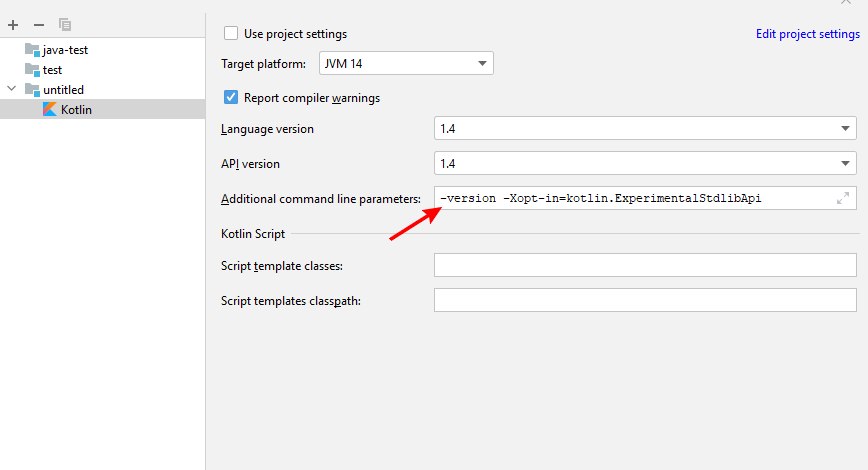Click the Script template classes label
Viewport: 868px width, 470px height.
282,266
